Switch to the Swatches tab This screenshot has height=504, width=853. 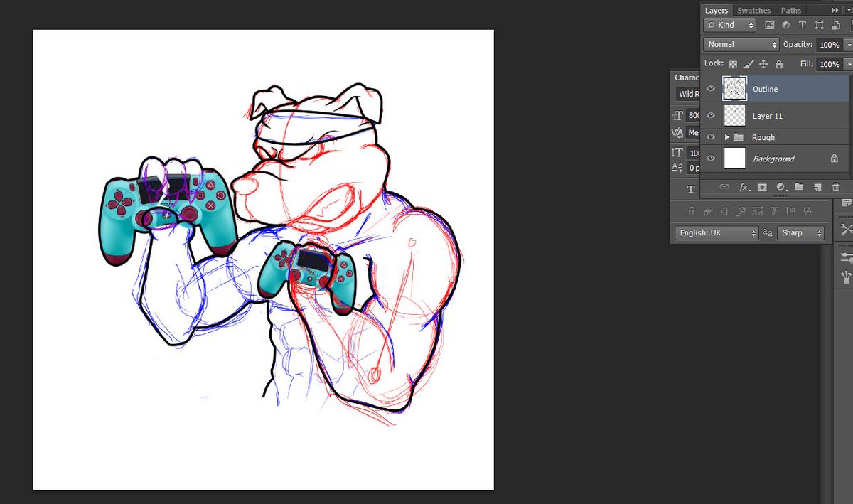coord(753,10)
